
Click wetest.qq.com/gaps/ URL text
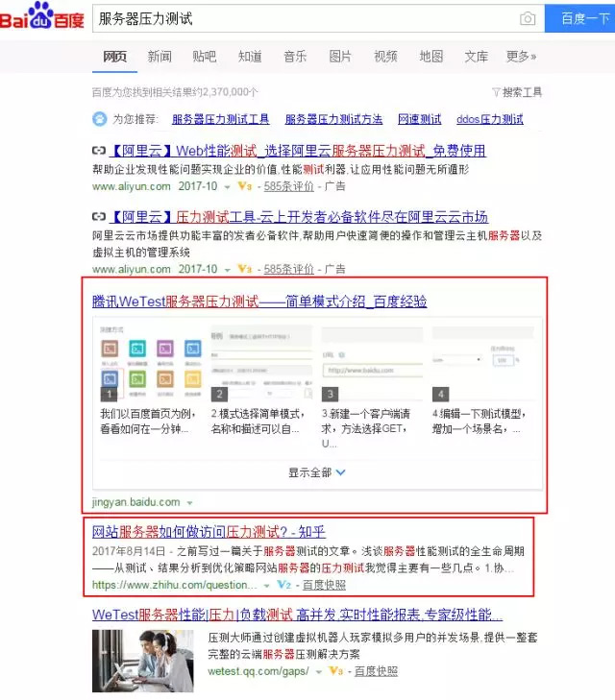(258, 671)
